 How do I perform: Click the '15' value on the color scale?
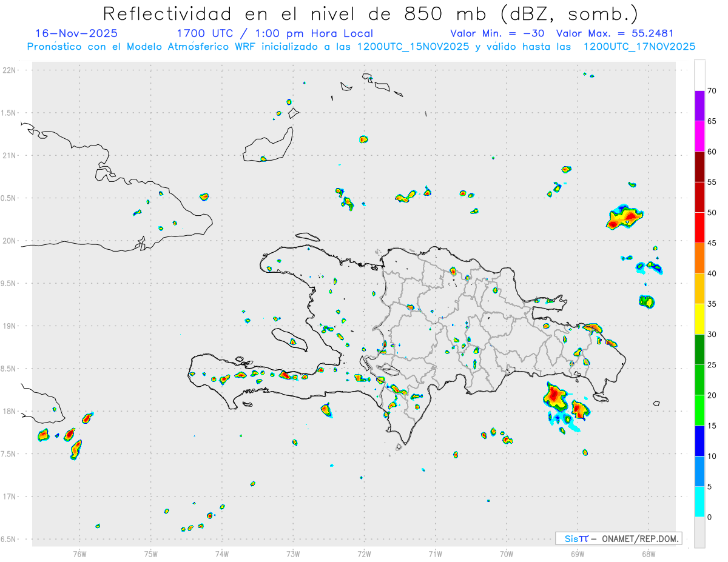click(712, 426)
